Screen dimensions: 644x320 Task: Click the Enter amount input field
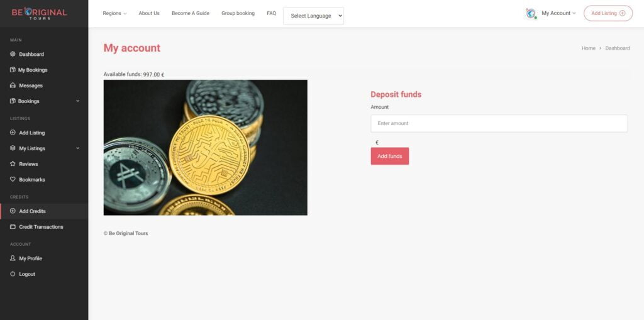499,123
